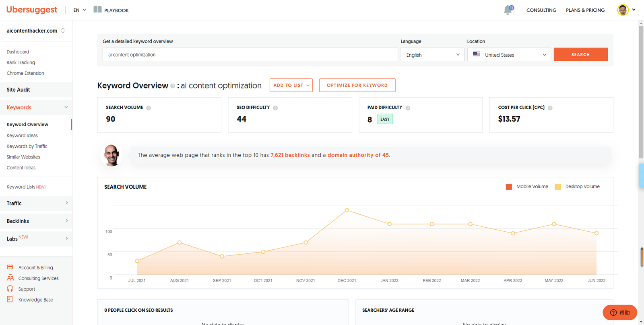Click Paid Difficulty help question icon

(408, 108)
